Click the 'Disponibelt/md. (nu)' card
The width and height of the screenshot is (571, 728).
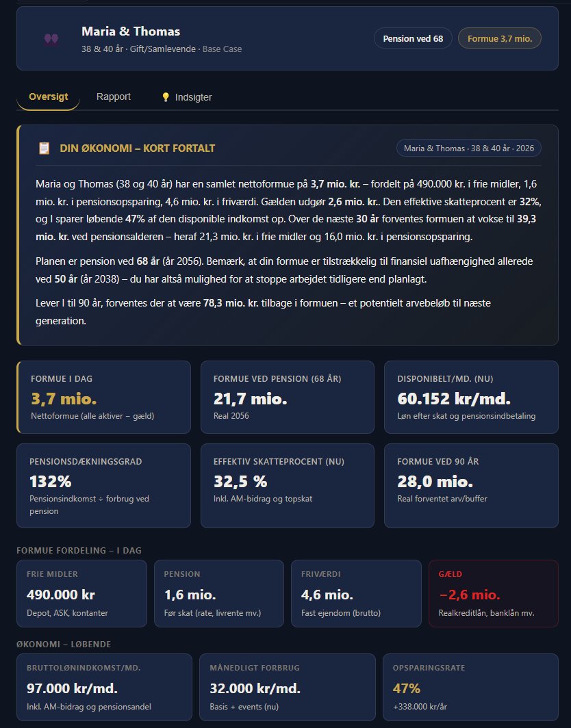471,398
